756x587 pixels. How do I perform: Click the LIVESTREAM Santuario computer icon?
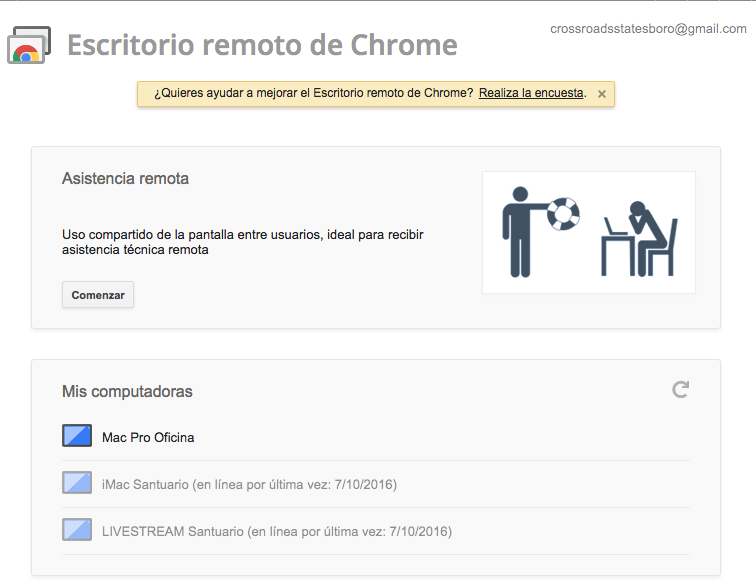(x=77, y=529)
